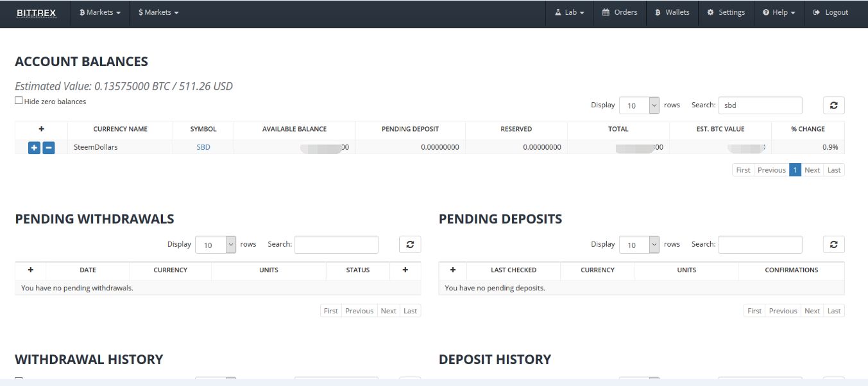Click the blue minus withdraw icon for SteemDollars
The height and width of the screenshot is (386, 868).
click(x=49, y=148)
